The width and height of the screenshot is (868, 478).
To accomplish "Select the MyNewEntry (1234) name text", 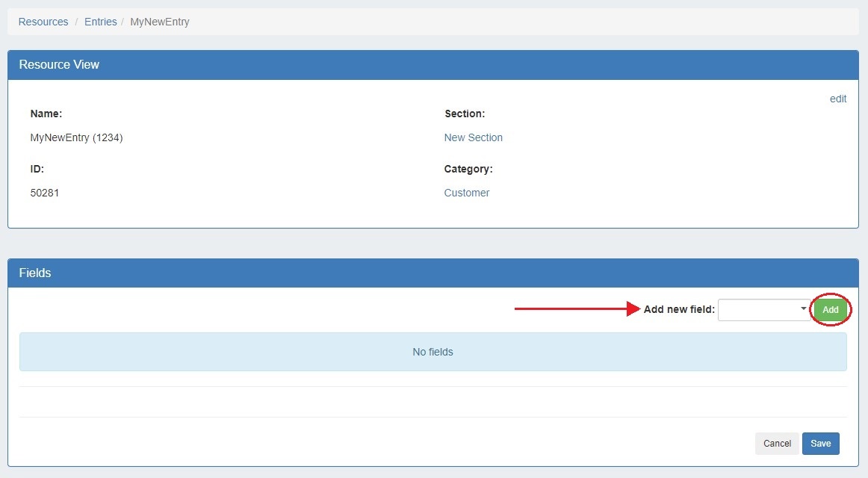I will tap(76, 137).
